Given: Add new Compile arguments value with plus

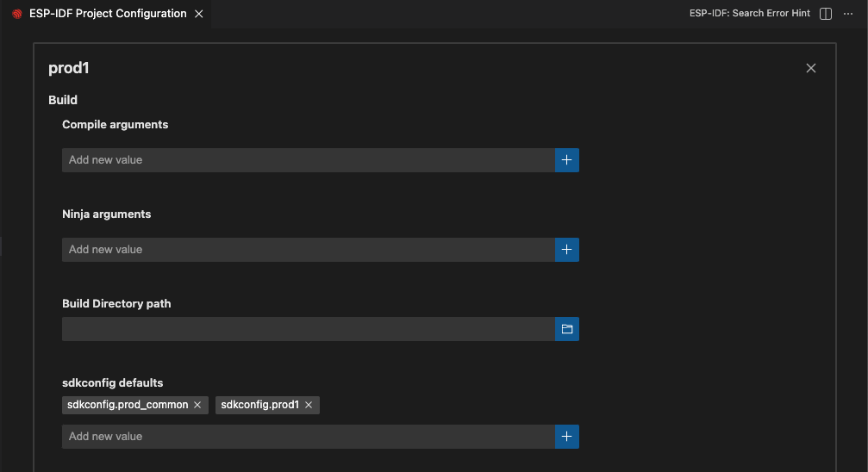Looking at the screenshot, I should coord(566,160).
